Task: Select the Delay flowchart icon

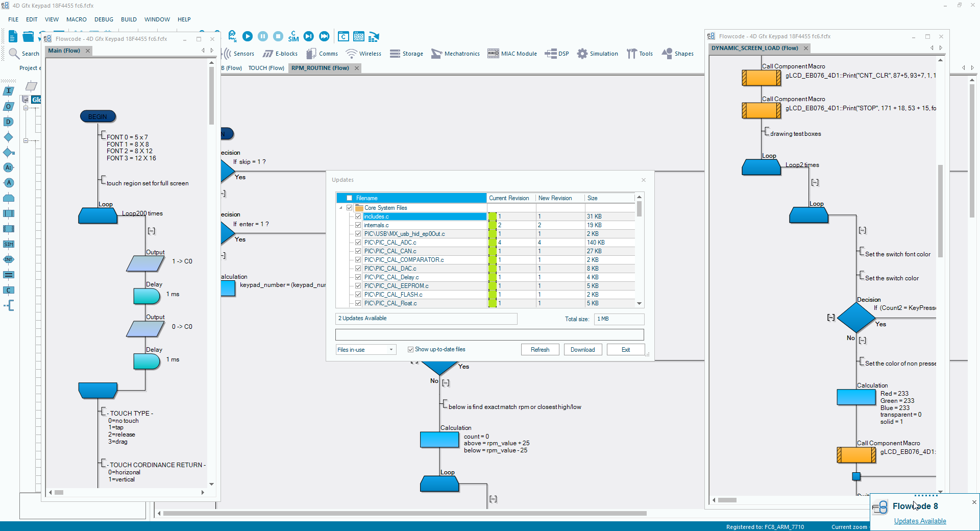Action: coord(9,122)
